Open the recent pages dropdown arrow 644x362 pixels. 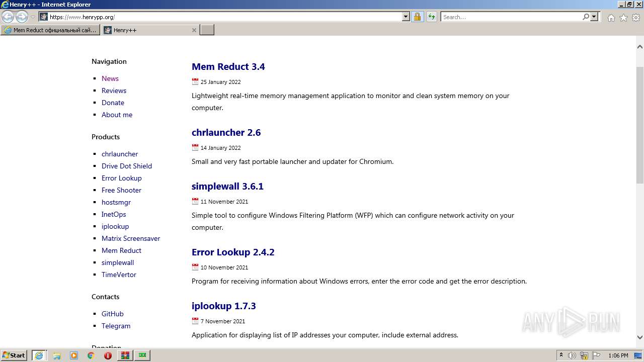coord(33,17)
